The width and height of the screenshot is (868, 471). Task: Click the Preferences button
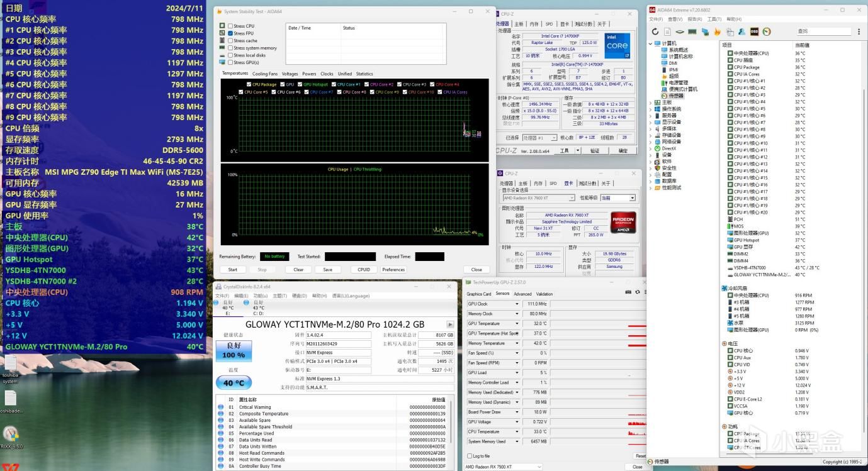click(x=393, y=269)
